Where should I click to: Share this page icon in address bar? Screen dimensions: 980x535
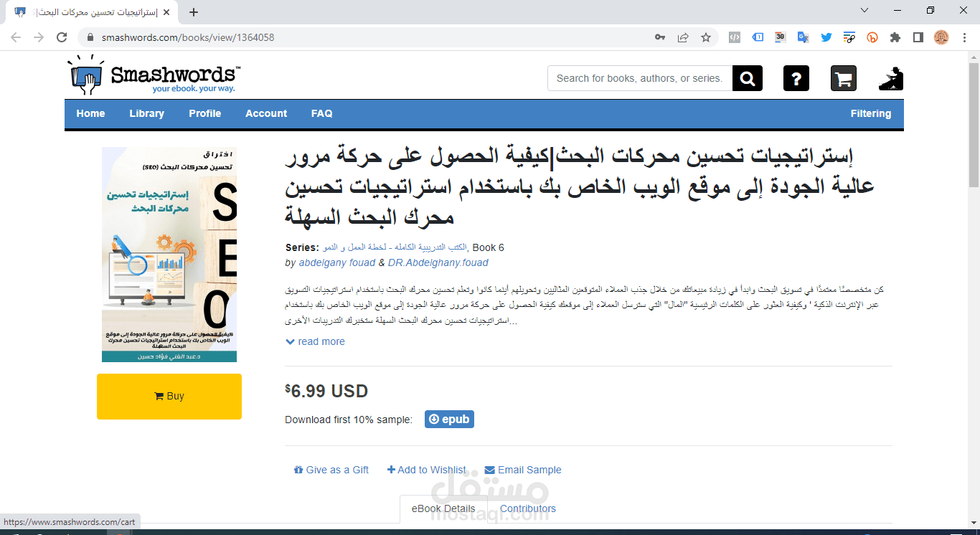(683, 37)
